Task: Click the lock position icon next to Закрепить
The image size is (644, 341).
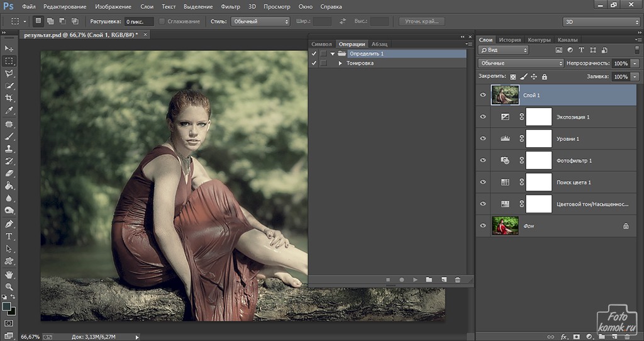Action: click(x=534, y=77)
